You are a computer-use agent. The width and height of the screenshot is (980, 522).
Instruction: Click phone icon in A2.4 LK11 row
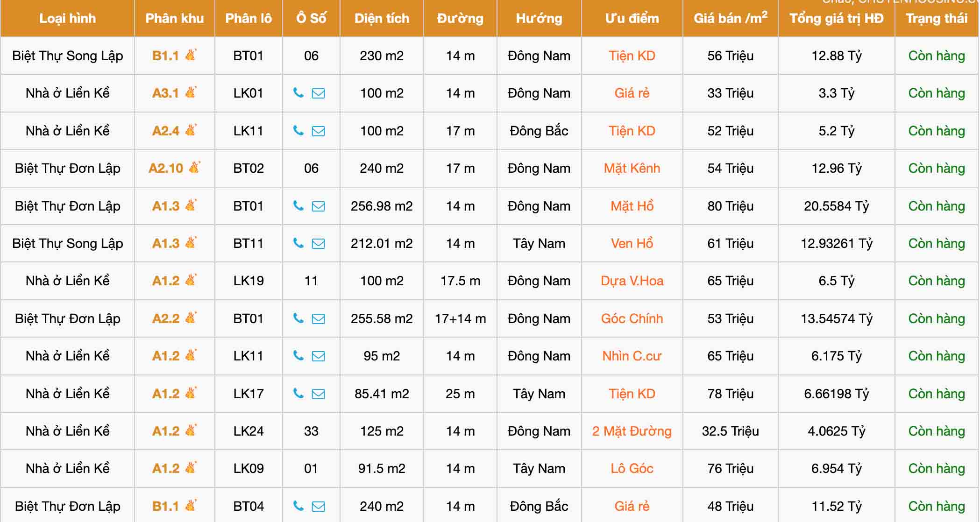(x=298, y=131)
